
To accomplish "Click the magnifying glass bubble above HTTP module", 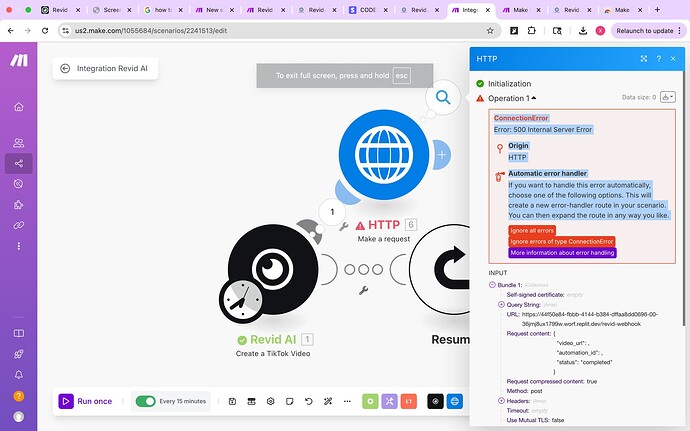I will (443, 97).
